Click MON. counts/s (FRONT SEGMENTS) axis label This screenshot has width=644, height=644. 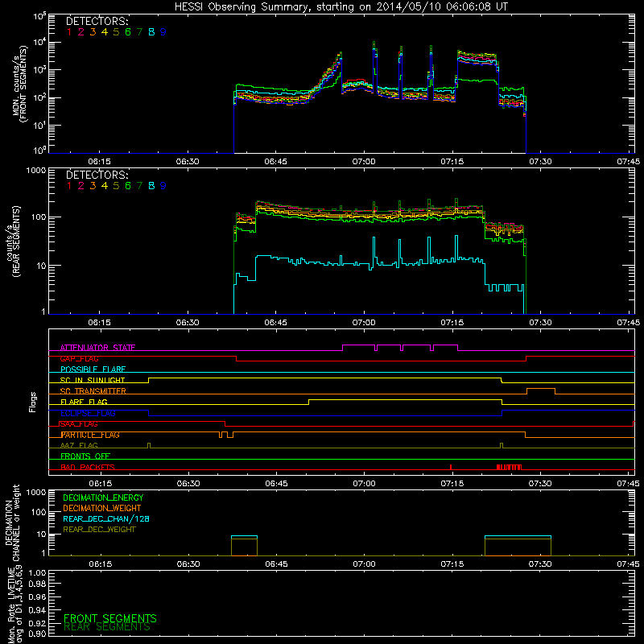click(x=19, y=85)
